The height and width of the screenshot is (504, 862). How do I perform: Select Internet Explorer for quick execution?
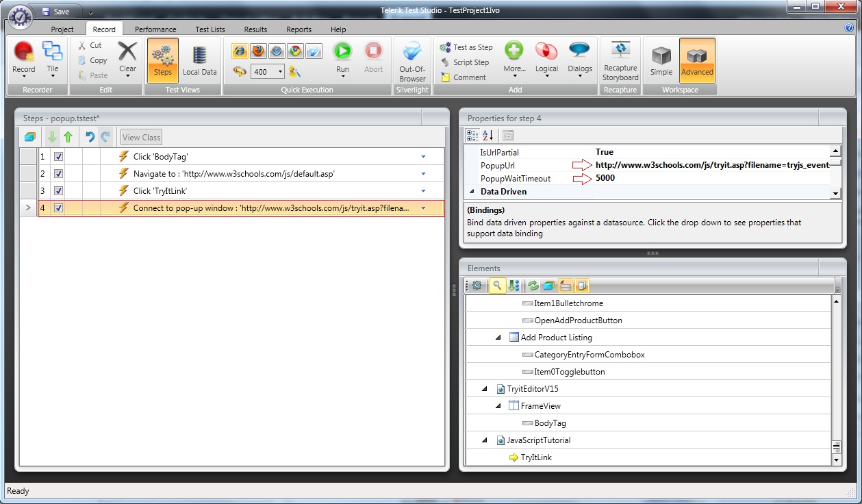point(240,51)
